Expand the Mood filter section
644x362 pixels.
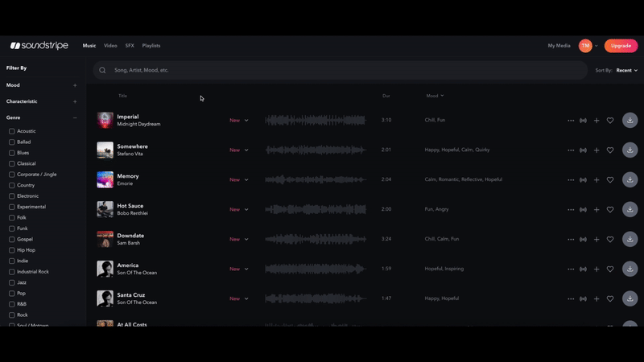coord(75,85)
